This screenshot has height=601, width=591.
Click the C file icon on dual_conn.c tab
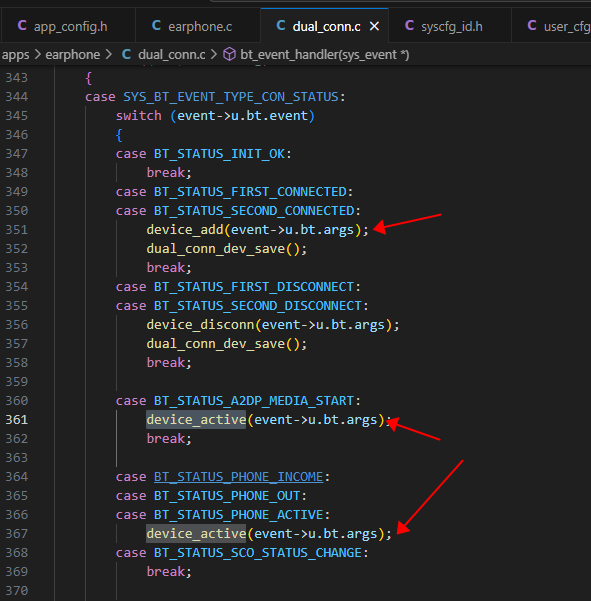point(281,26)
